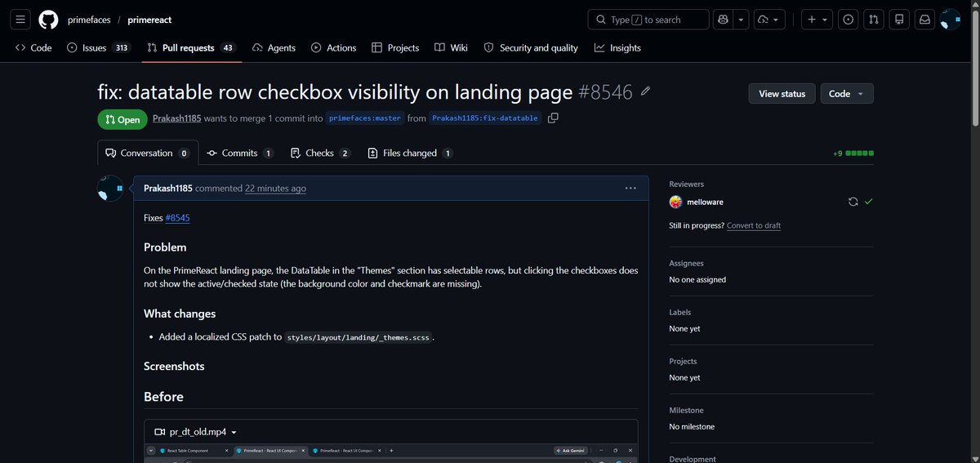
Task: Open the plus Create new dropdown
Action: coord(817,19)
